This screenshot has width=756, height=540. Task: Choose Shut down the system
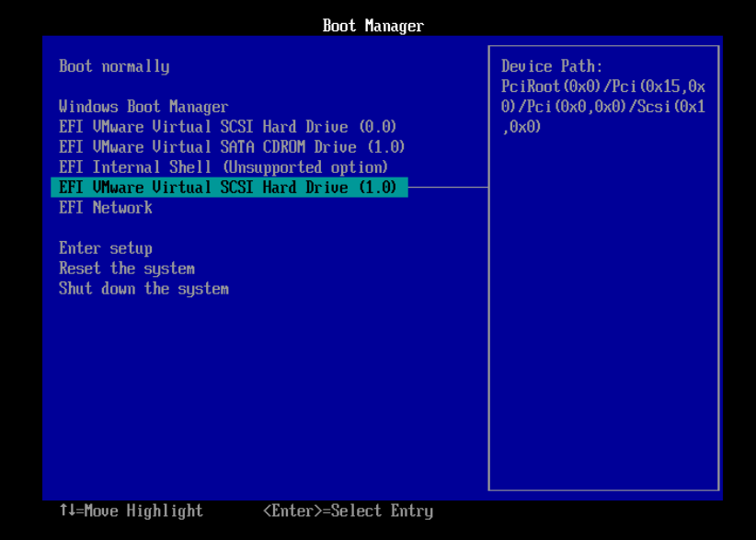[143, 289]
